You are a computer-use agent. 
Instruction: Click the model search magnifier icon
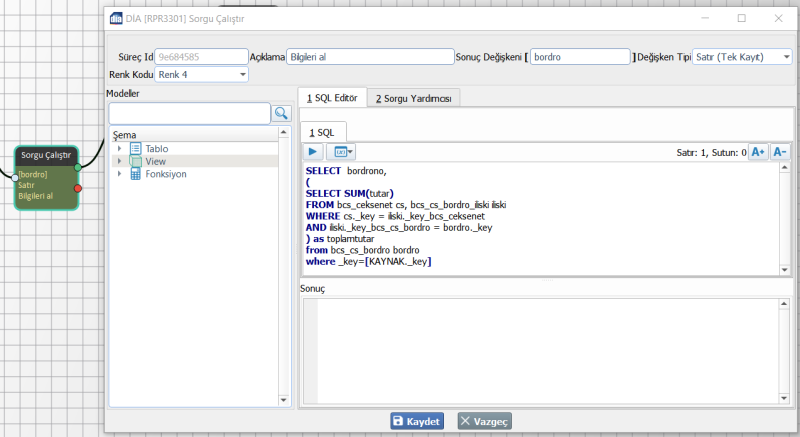point(281,113)
